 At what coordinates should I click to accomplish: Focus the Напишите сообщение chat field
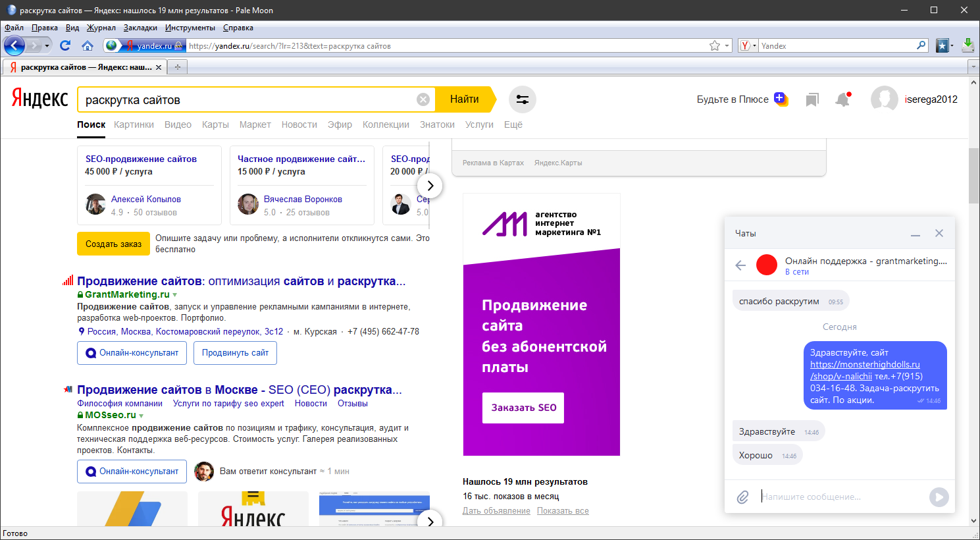click(841, 497)
